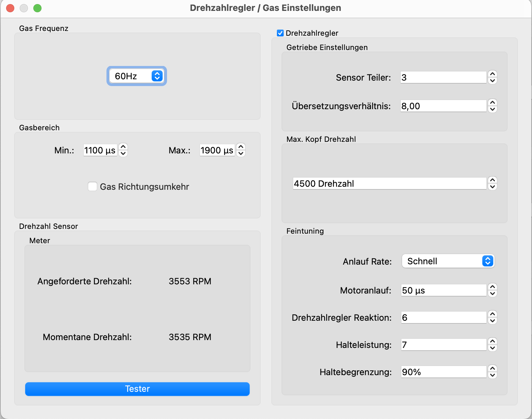532x419 pixels.
Task: Increase Haltebegrenzung percentage stepper
Action: [x=492, y=368]
